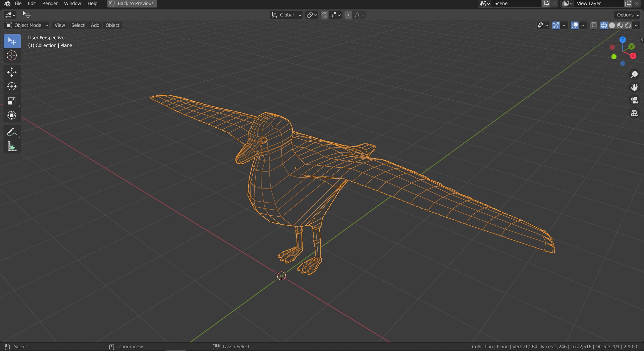Expand the Options dropdown
This screenshot has height=351, width=644.
coord(627,15)
